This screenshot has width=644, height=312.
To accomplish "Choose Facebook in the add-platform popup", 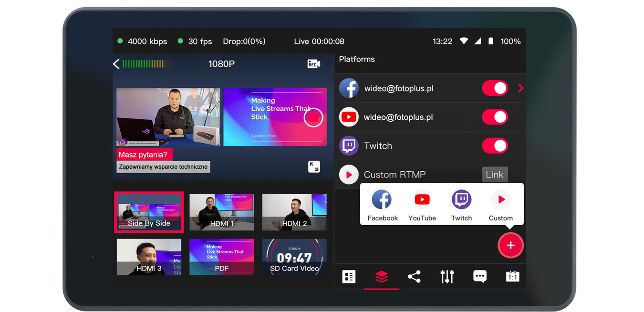I will click(382, 205).
